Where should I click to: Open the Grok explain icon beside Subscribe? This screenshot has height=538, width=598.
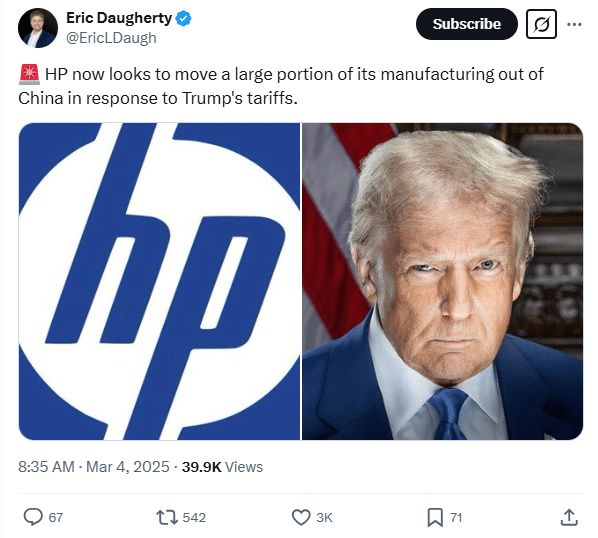[x=541, y=24]
